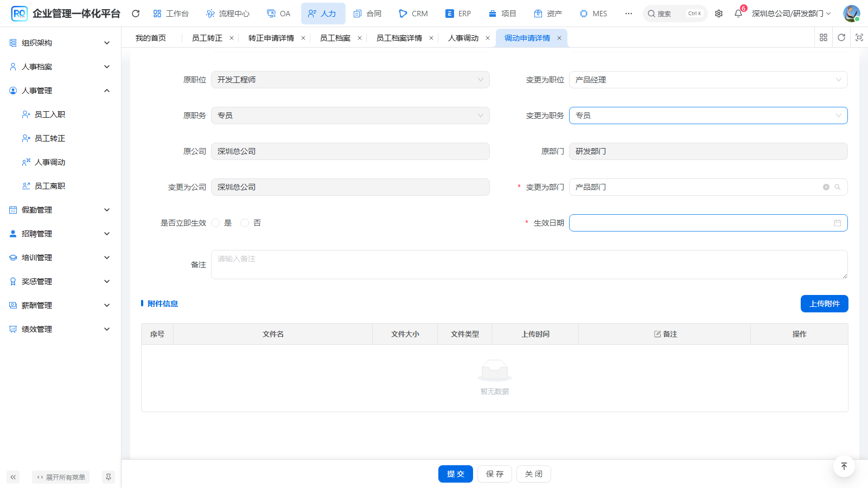The height and width of the screenshot is (488, 868).
Task: Switch to the 人事调动 tab
Action: (463, 38)
